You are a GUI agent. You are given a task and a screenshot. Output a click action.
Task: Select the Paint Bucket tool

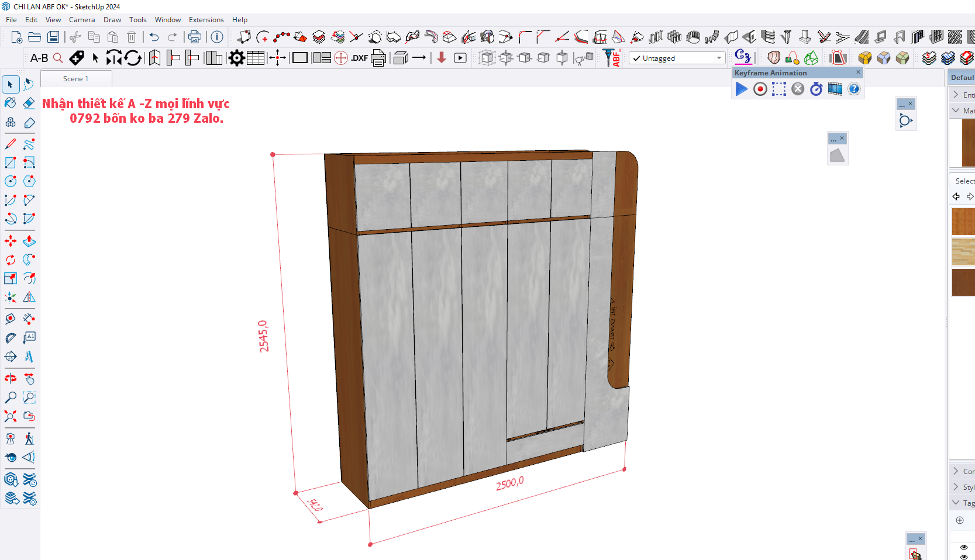tap(11, 103)
